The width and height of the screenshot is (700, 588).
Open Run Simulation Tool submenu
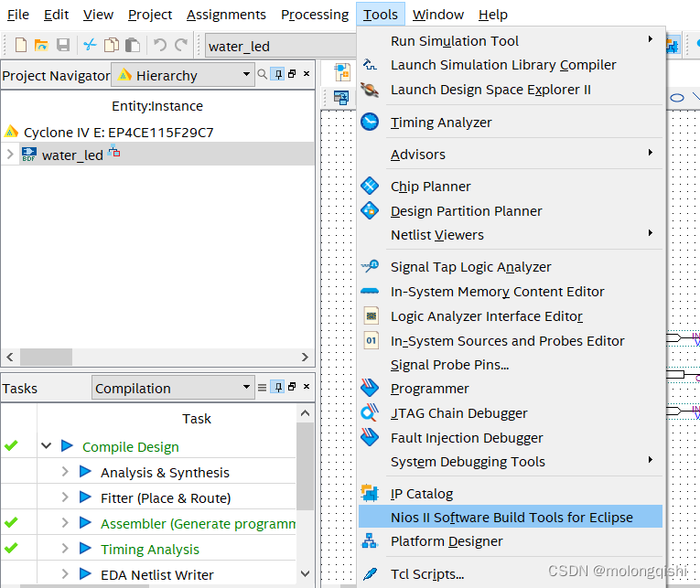point(511,40)
